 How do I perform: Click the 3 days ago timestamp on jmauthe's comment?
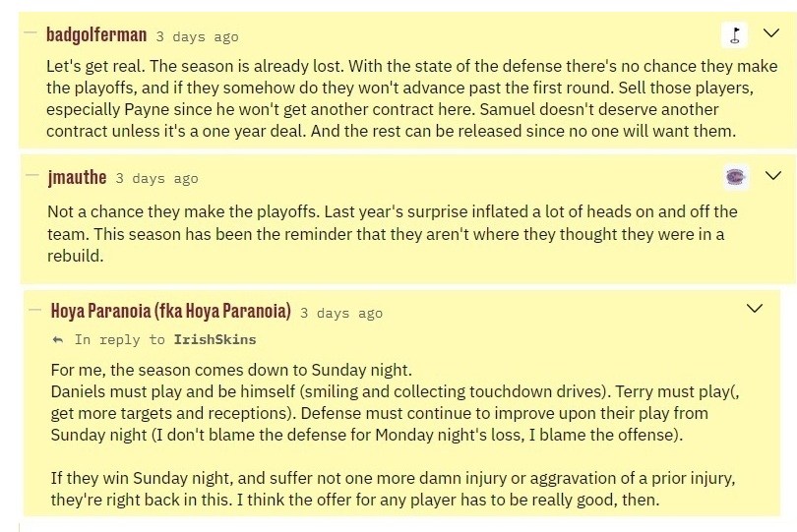tap(156, 179)
